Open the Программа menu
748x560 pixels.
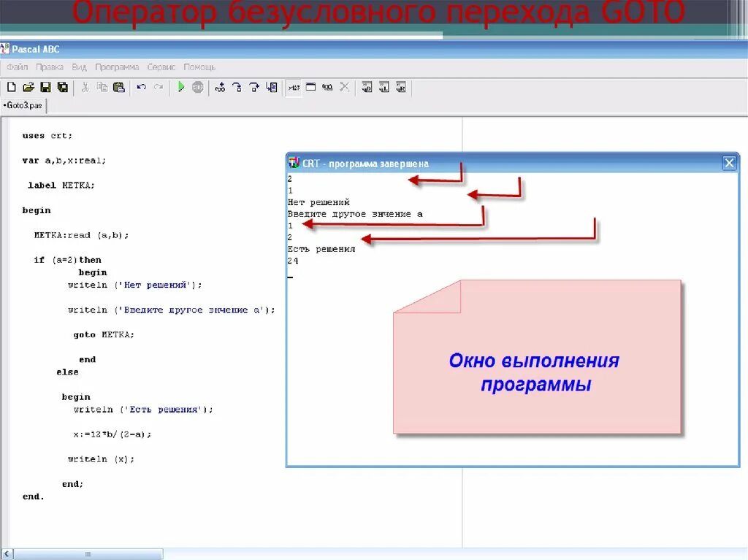click(118, 66)
